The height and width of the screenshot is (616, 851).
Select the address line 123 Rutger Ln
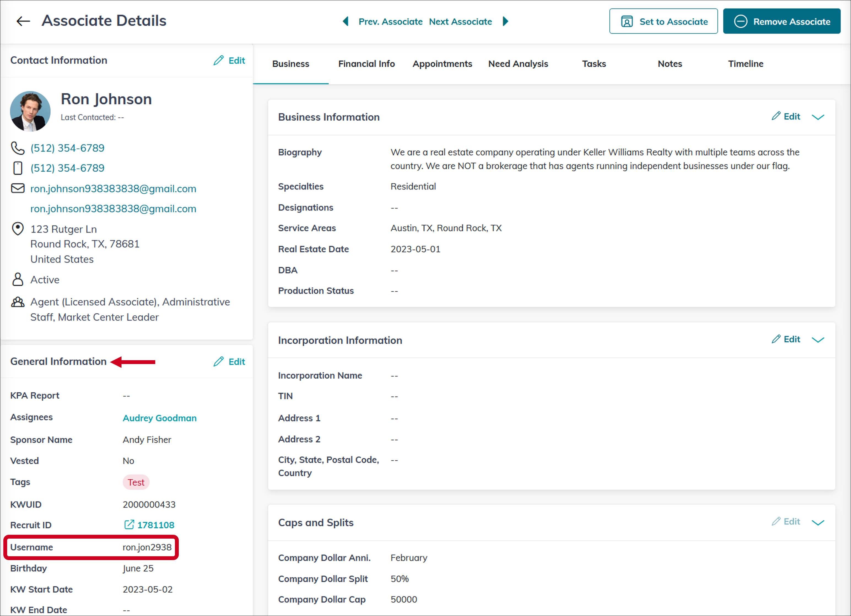[x=63, y=229]
